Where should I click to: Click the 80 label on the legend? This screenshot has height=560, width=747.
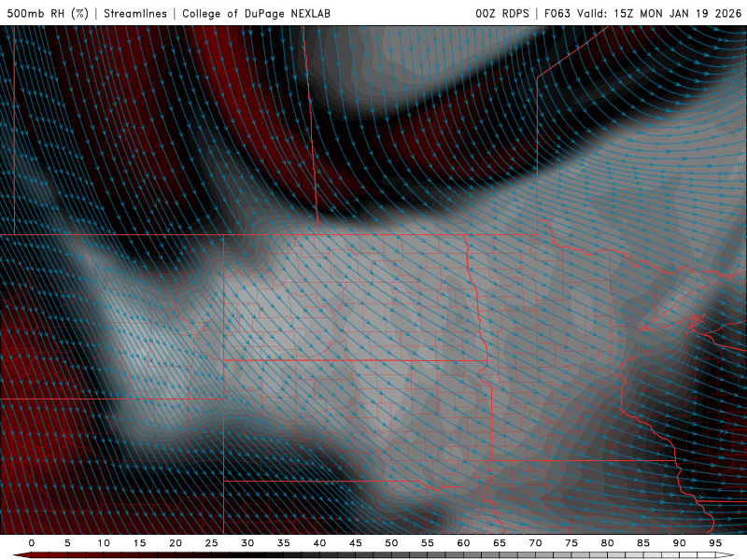(x=607, y=543)
